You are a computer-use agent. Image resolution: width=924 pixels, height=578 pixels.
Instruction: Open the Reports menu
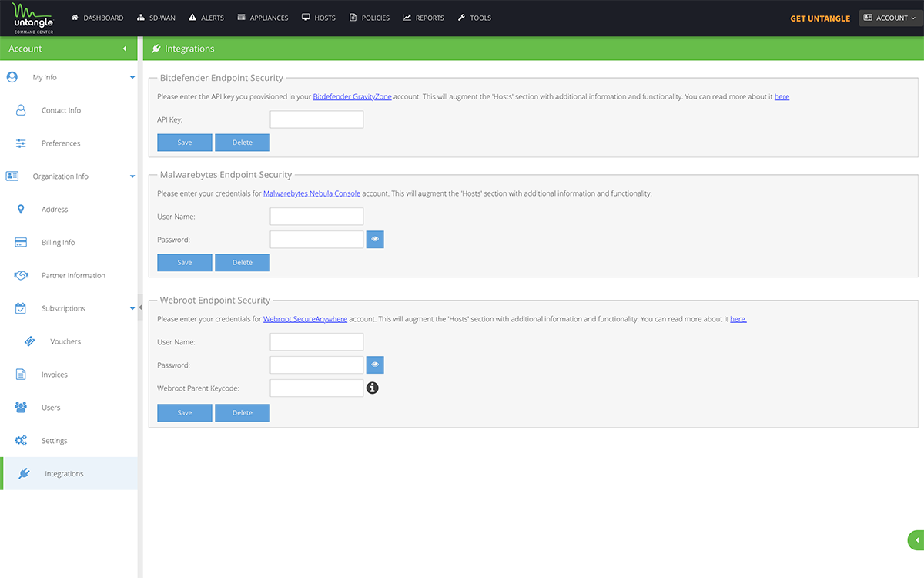click(423, 18)
